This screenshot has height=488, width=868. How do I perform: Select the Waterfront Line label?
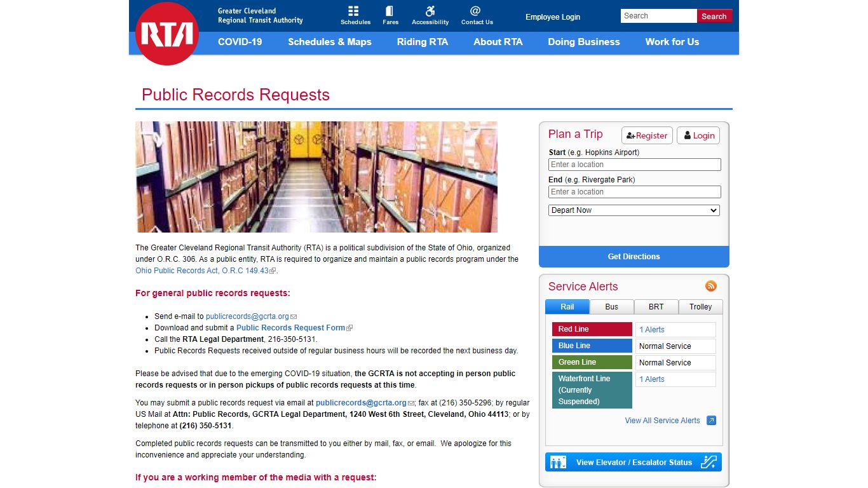[592, 390]
